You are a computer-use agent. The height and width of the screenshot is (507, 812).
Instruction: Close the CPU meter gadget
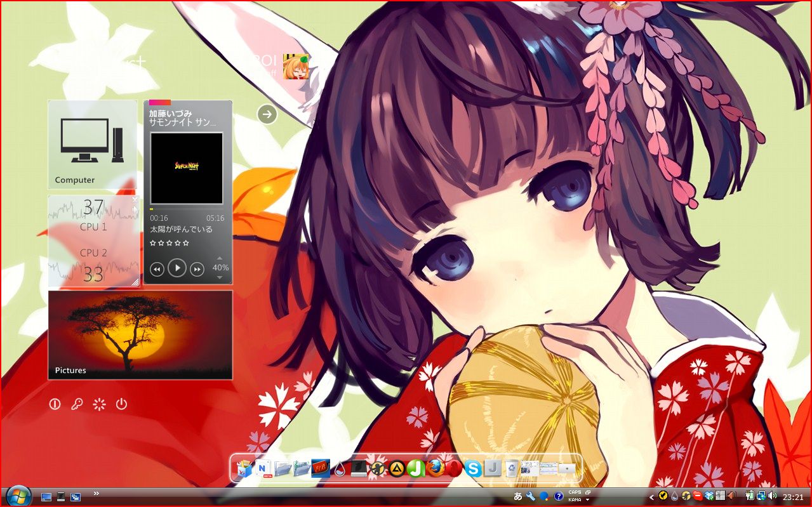[x=135, y=199]
